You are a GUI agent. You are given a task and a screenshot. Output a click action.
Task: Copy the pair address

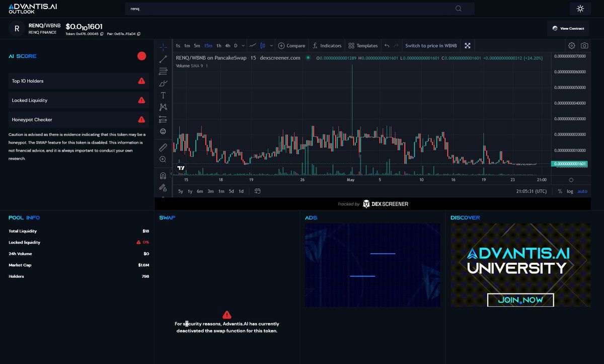[x=139, y=34]
